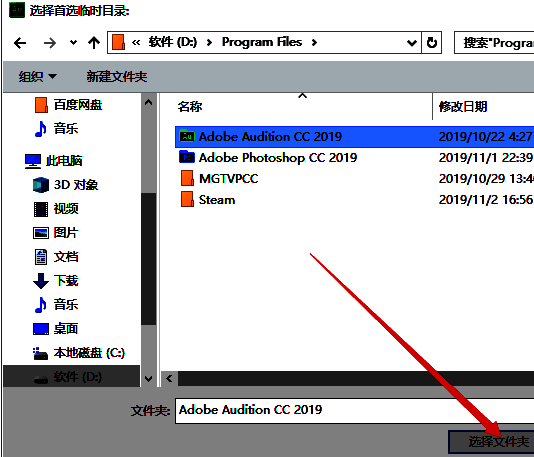Click the back navigation arrow

(20, 43)
